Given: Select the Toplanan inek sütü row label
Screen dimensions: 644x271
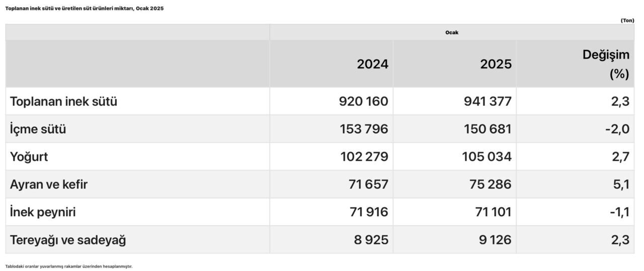Looking at the screenshot, I should coord(63,102).
